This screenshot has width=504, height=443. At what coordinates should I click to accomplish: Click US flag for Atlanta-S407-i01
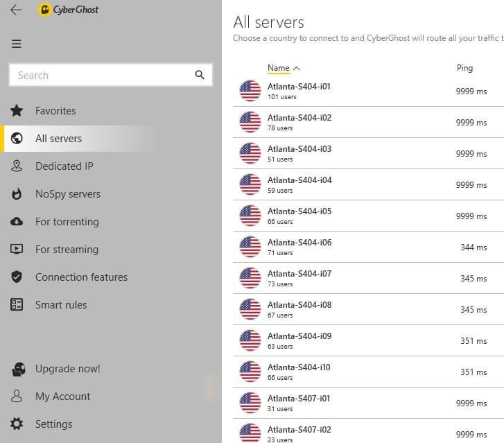click(250, 403)
